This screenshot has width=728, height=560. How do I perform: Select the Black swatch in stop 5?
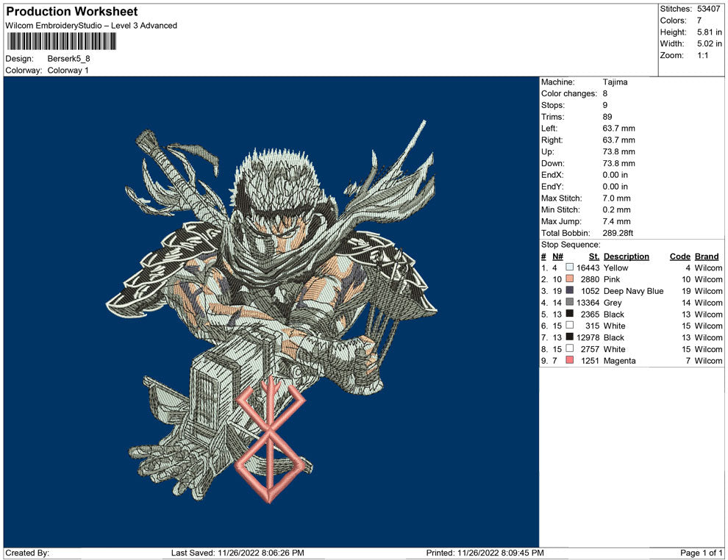(x=570, y=315)
